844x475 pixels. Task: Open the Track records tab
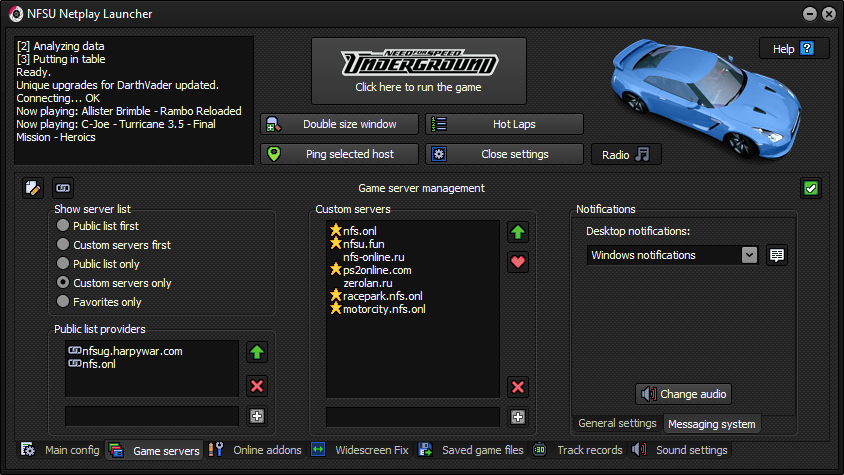578,450
